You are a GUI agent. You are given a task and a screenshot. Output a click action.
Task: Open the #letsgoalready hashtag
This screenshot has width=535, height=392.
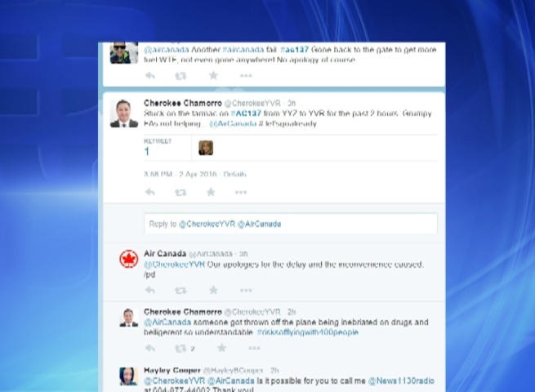pos(288,123)
